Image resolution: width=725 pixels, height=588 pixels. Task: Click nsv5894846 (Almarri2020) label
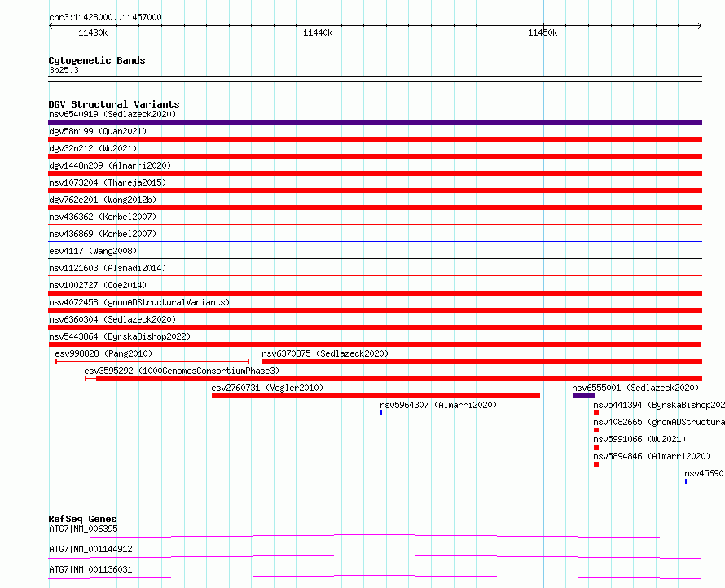tap(652, 456)
